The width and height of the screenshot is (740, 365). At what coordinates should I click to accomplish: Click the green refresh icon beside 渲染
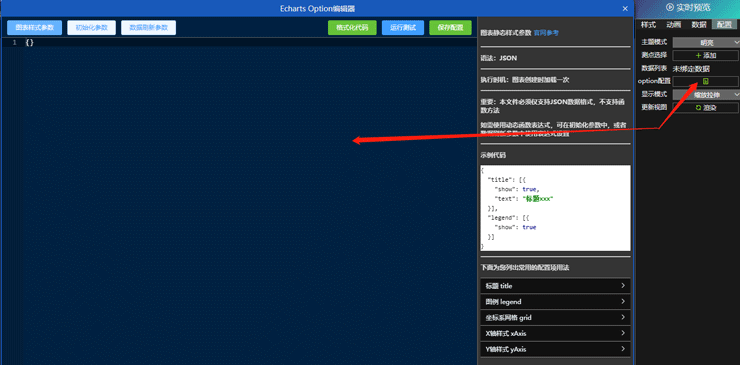tap(699, 108)
